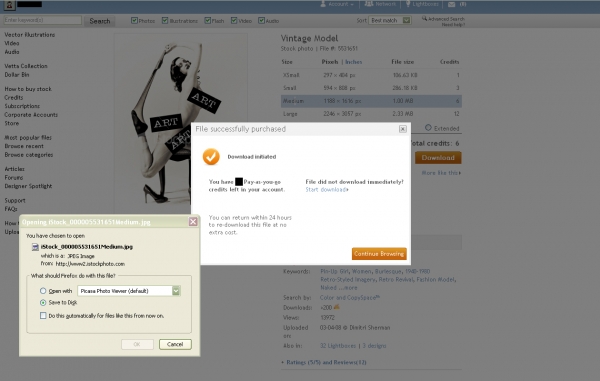Open Subscriptions in sidebar
Viewport: 600px width, 381px height.
click(x=22, y=106)
